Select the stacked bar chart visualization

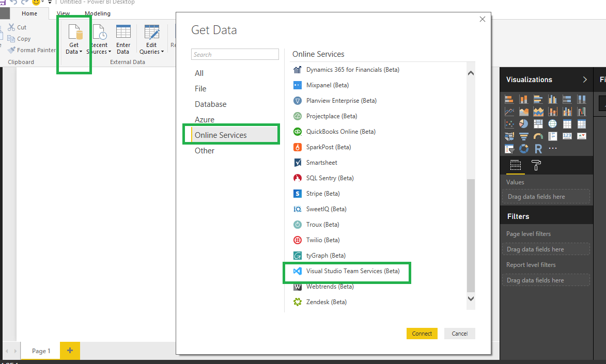pyautogui.click(x=509, y=99)
